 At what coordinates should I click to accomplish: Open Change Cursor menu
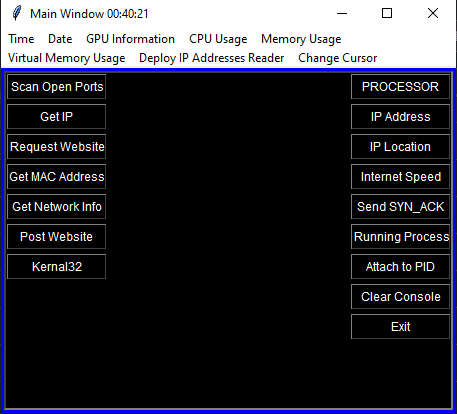coord(337,58)
